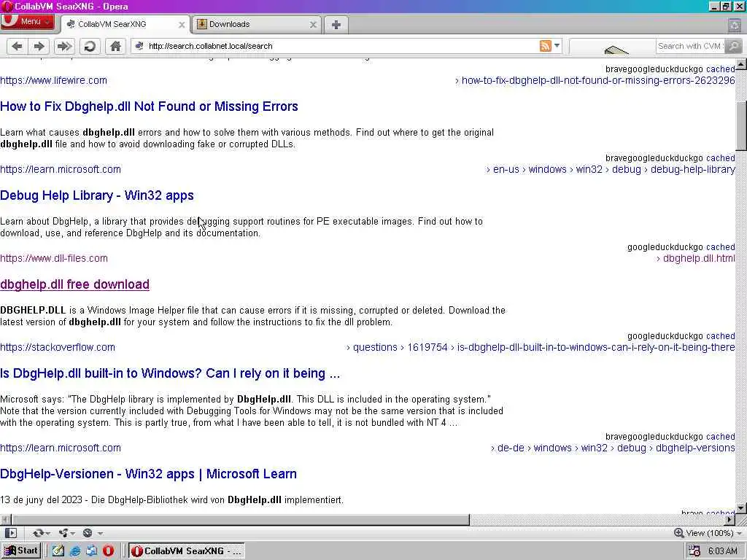Viewport: 747px width, 560px height.
Task: Go to the Home page icon
Action: click(x=115, y=46)
